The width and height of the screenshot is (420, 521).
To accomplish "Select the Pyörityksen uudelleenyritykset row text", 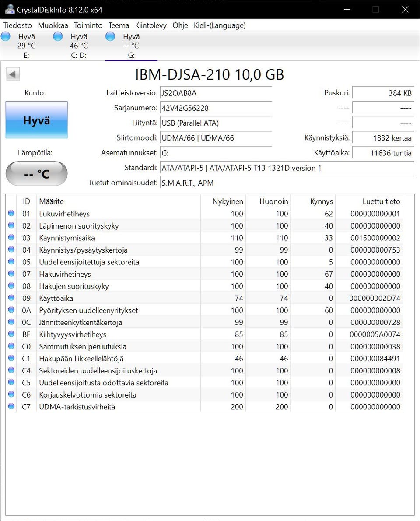I will pyautogui.click(x=88, y=310).
